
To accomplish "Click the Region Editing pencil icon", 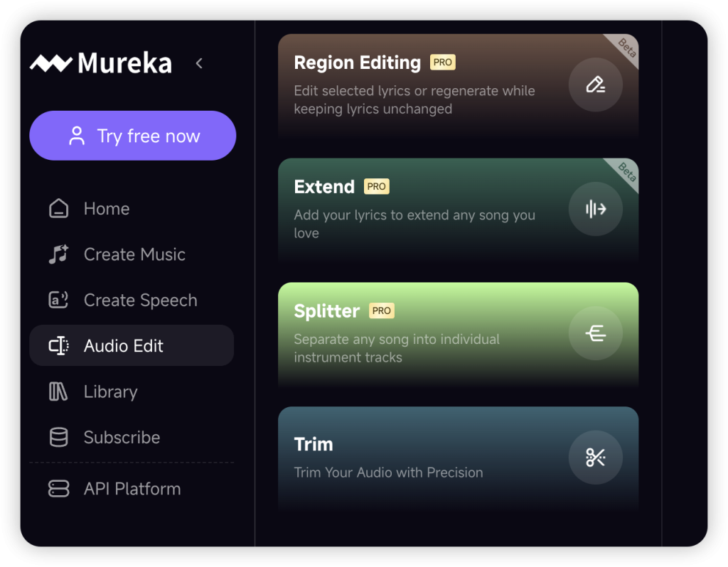I will tap(595, 85).
